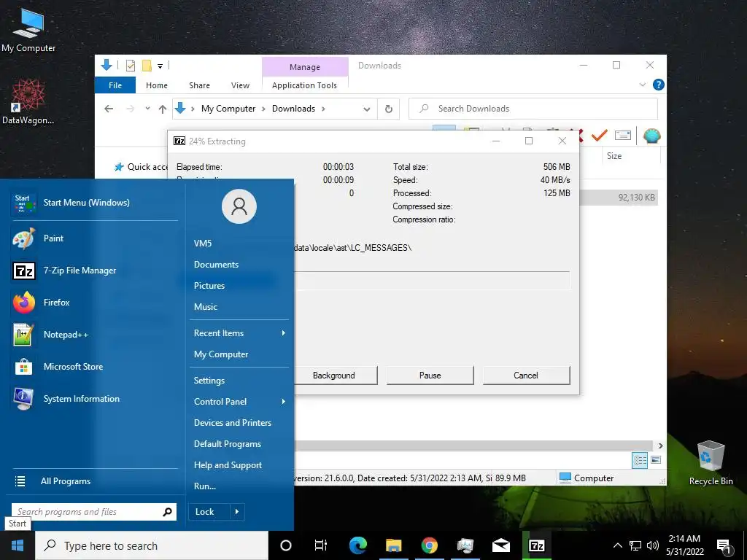Cancel the 7-Zip extraction
Screen dimensions: 747x560
click(526, 376)
